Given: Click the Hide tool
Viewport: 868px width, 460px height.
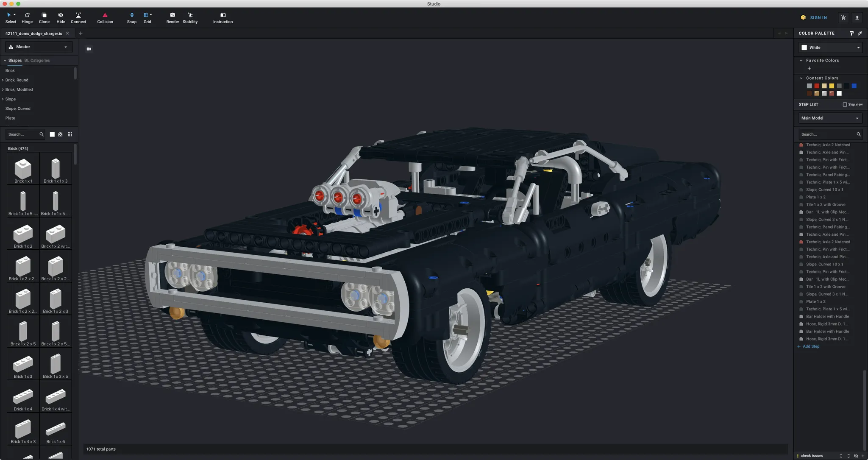Looking at the screenshot, I should coord(61,17).
